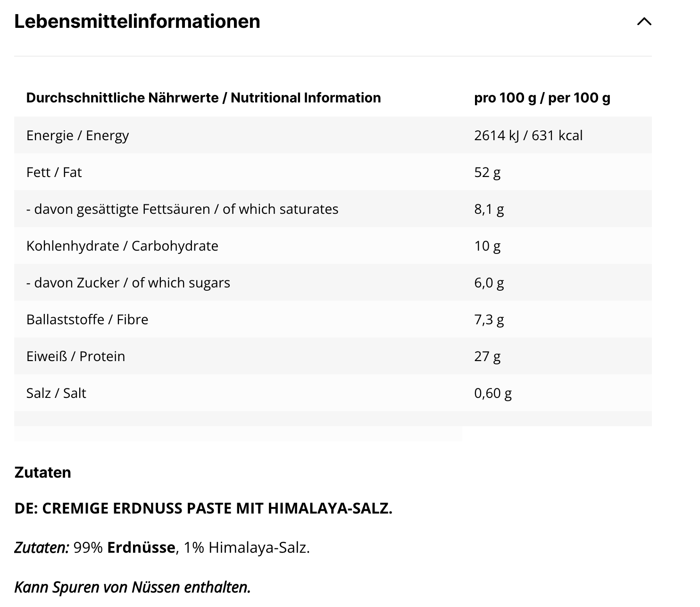Click the 7,3 g fibre value
This screenshot has height=607, width=700.
coord(489,320)
